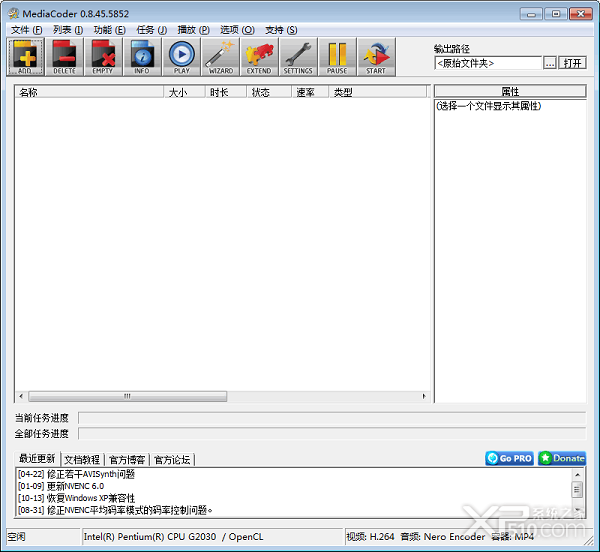Click the news list's vertical scrollbar thumb
The width and height of the screenshot is (600, 552).
577,489
